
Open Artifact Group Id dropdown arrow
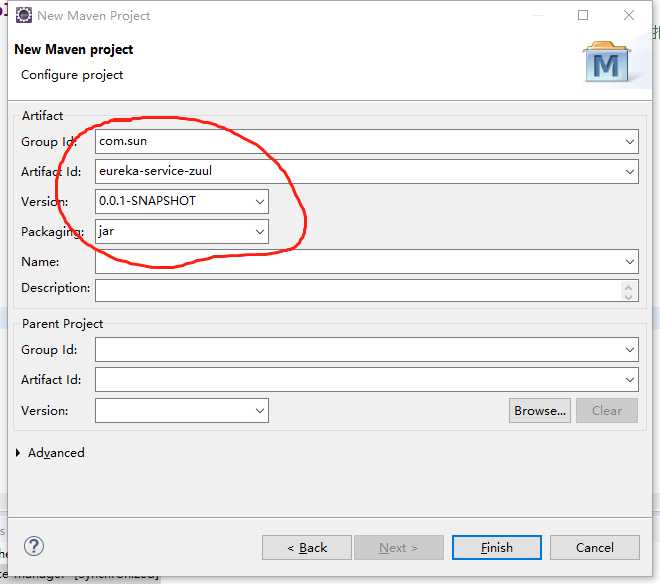(x=629, y=141)
